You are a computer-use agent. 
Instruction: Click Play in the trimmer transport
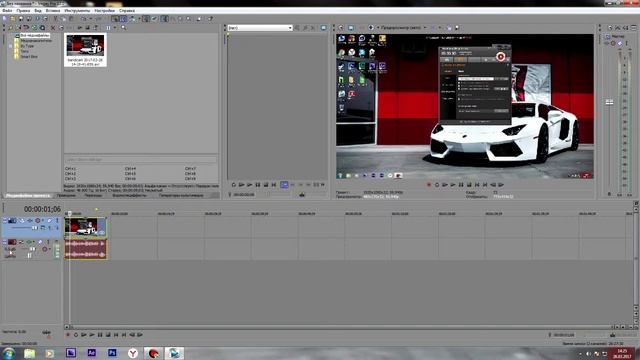[249, 184]
